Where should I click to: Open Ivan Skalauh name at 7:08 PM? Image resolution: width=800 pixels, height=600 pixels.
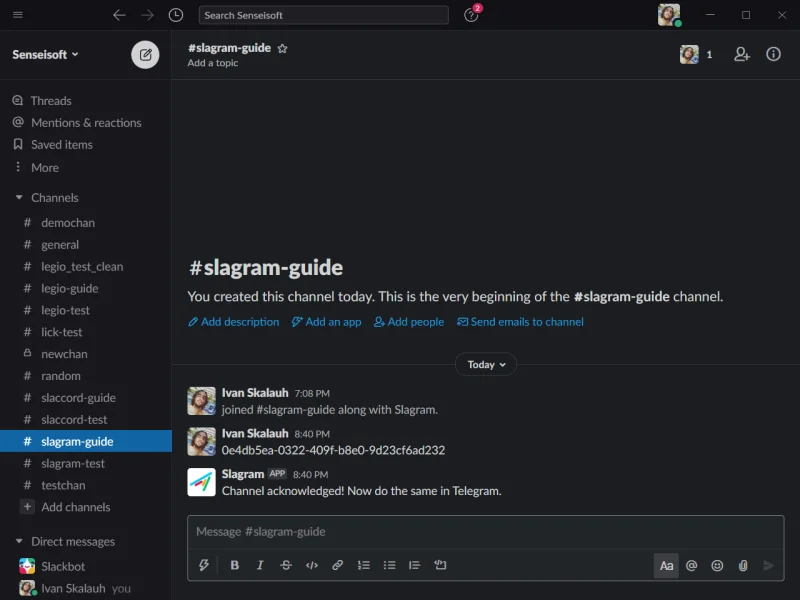255,393
